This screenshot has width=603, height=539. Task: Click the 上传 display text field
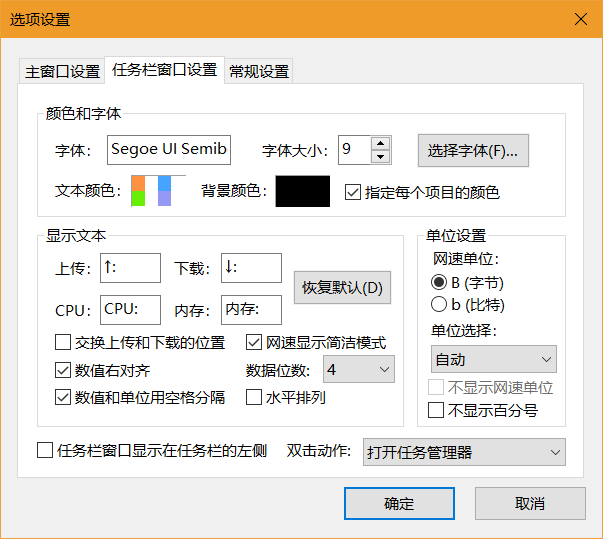click(x=130, y=268)
